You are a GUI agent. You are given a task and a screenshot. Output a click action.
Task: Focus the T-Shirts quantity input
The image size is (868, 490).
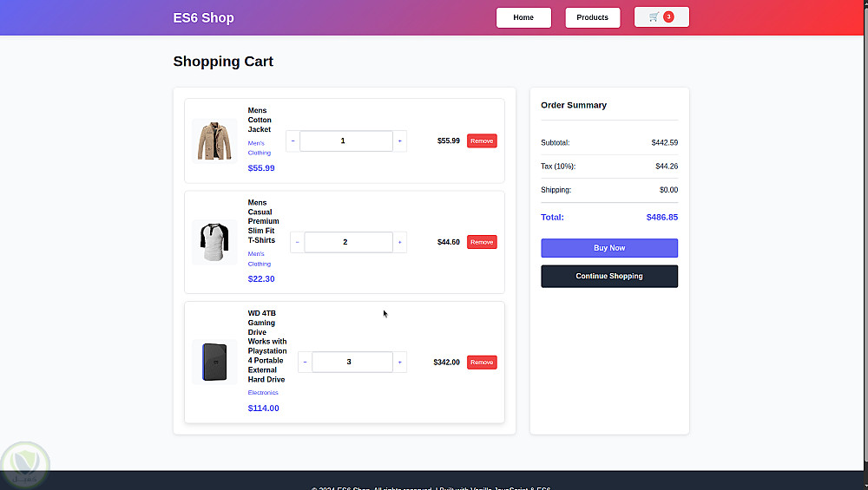tap(347, 242)
